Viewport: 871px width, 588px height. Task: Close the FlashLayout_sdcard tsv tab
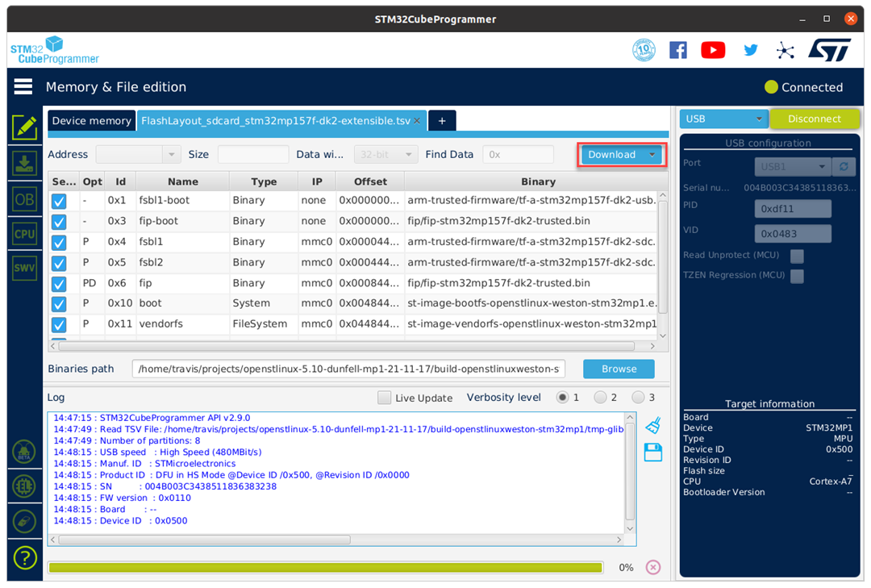coord(417,120)
